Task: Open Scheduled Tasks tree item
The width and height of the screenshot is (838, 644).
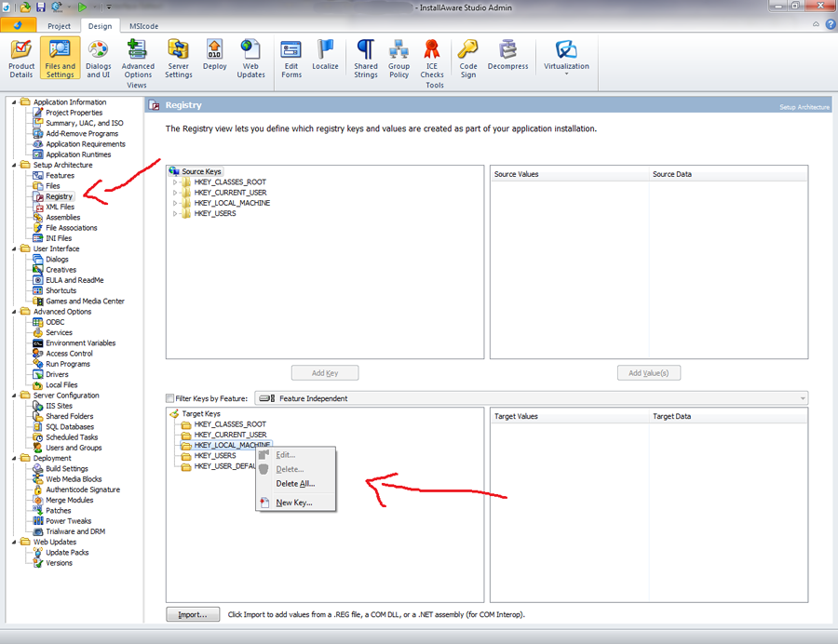Action: tap(72, 437)
